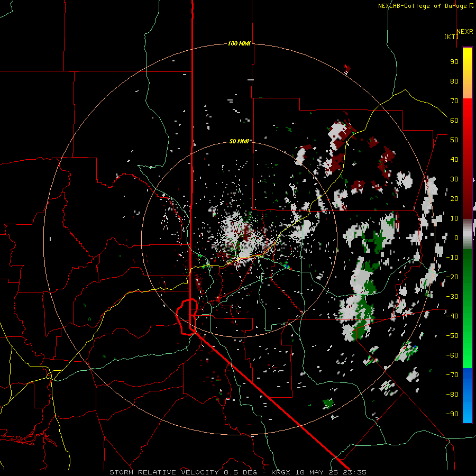
Task: Click the -40 value on the velocity scale
Action: [452, 316]
